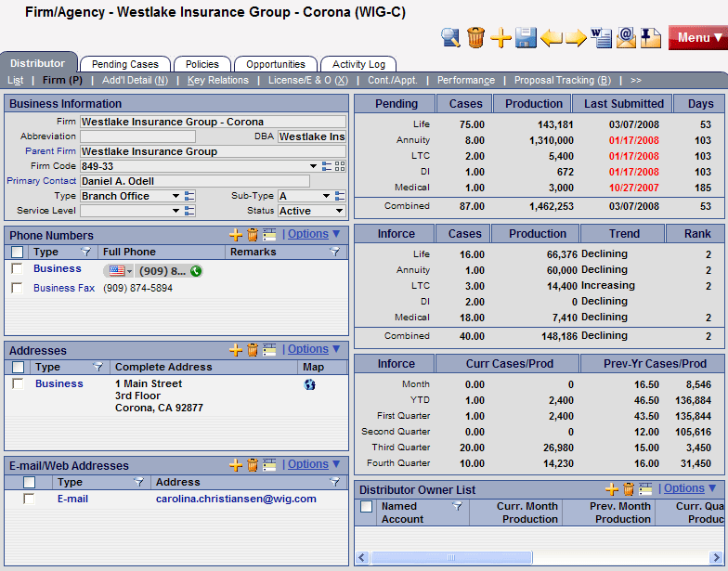Expand the Type dropdown showing Branch Office
728x571 pixels.
[x=175, y=196]
